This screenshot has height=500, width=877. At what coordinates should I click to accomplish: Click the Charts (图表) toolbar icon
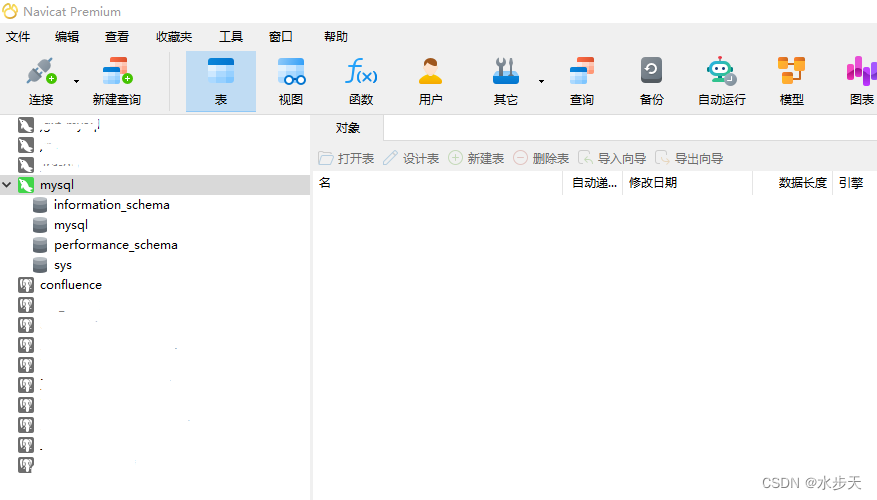point(861,72)
